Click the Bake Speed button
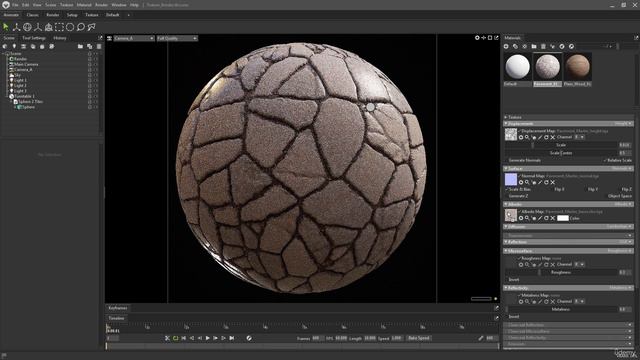 (418, 338)
